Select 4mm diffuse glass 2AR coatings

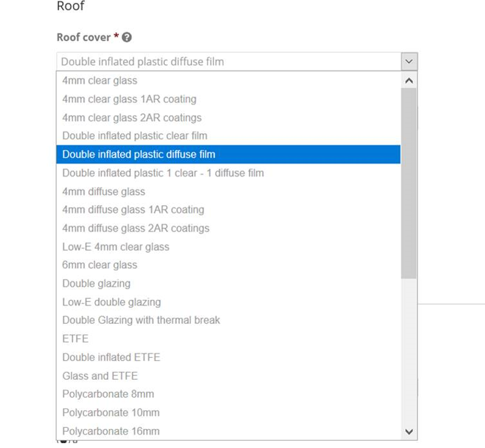tap(228, 228)
